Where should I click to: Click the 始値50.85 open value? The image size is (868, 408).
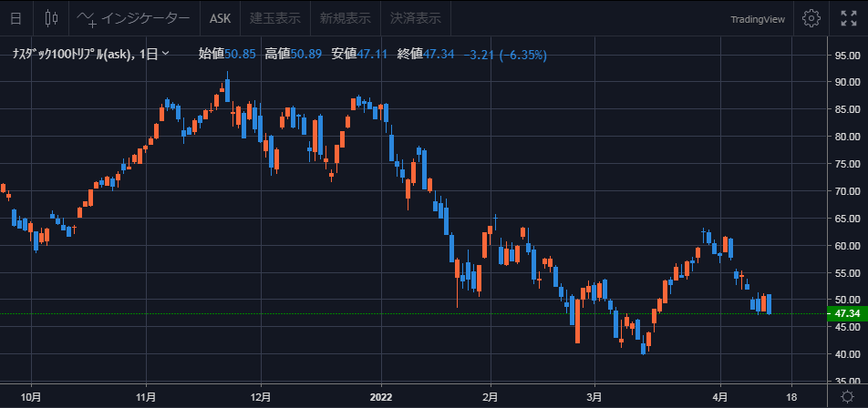click(x=227, y=54)
